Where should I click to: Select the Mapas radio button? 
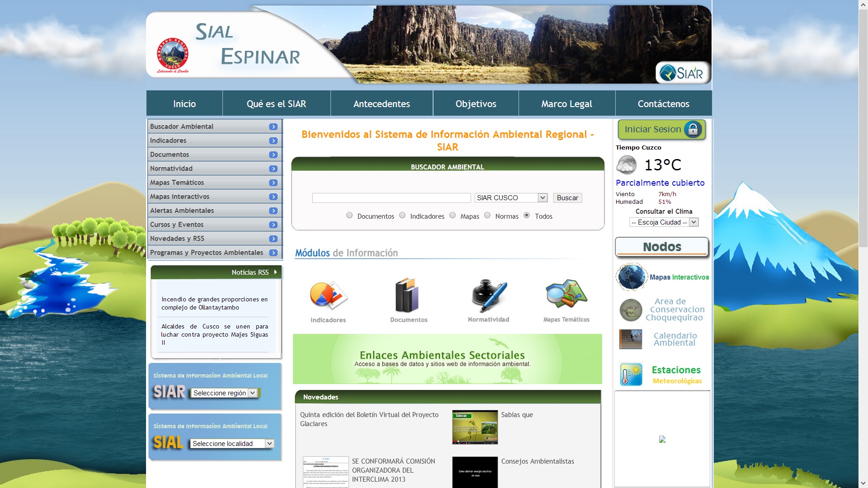453,216
